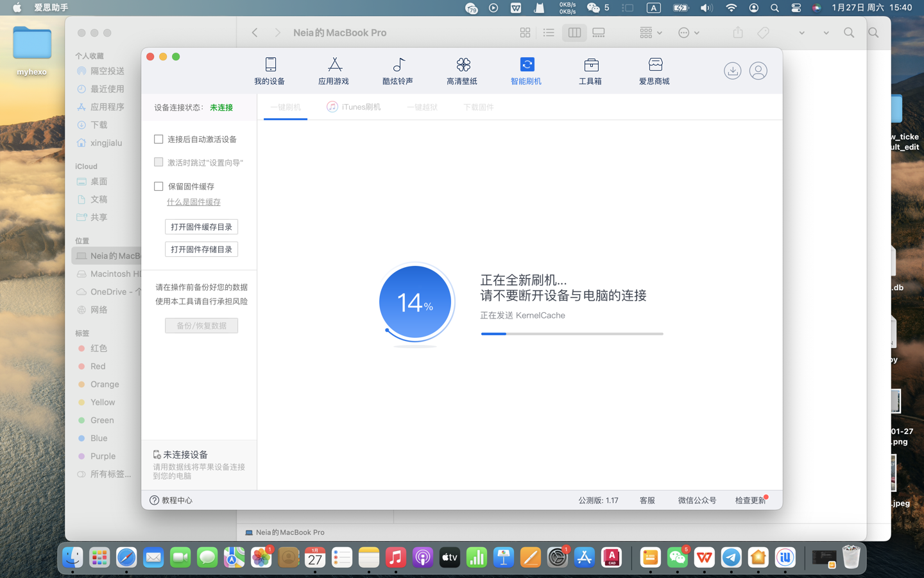Click 检查更新 check update
Image resolution: width=924 pixels, height=578 pixels.
(751, 500)
